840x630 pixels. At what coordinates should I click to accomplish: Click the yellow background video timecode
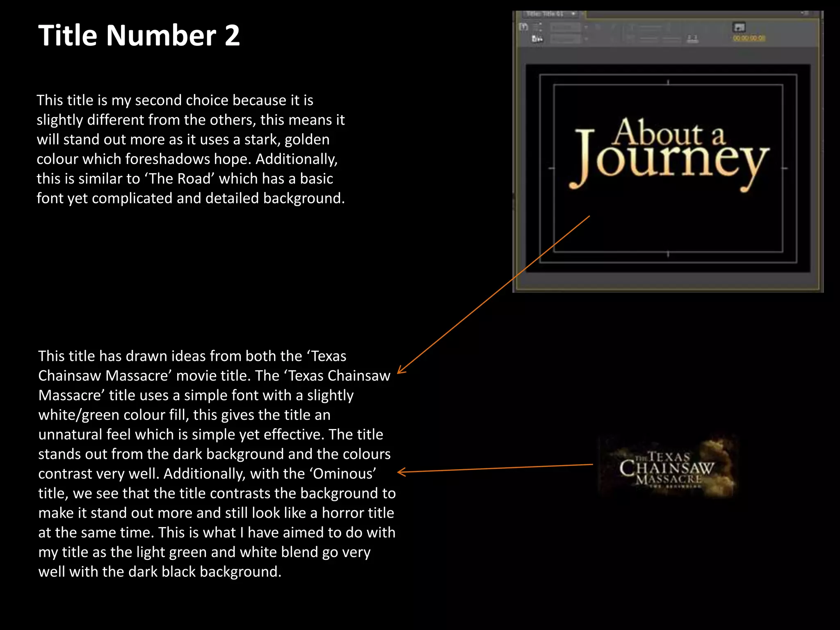[x=749, y=38]
